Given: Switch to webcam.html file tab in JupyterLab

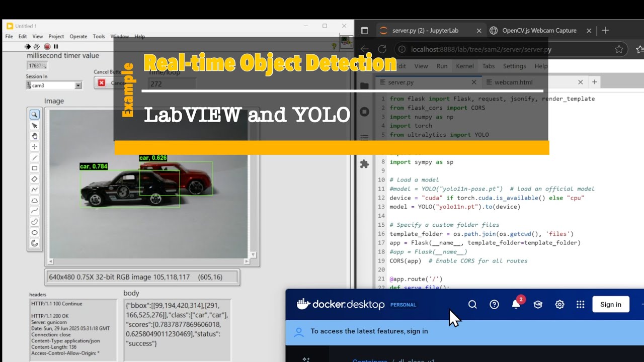Looking at the screenshot, I should 513,82.
